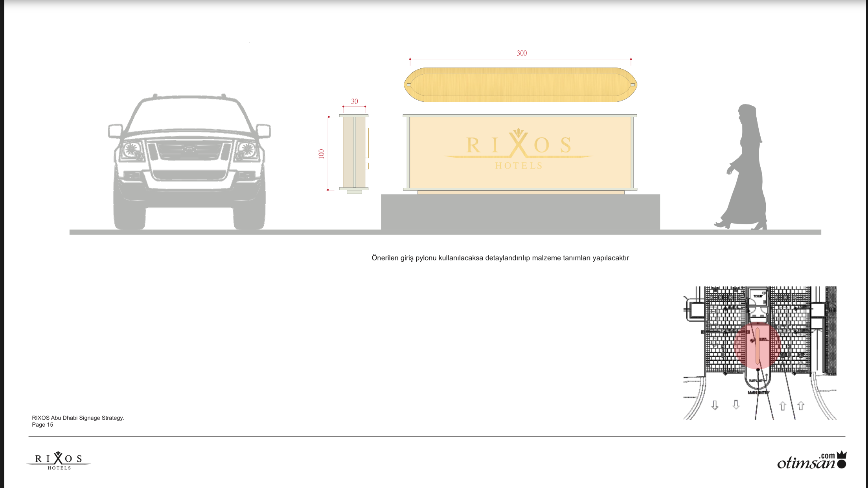This screenshot has height=488, width=868.
Task: Select the walking woman silhouette
Action: click(740, 167)
